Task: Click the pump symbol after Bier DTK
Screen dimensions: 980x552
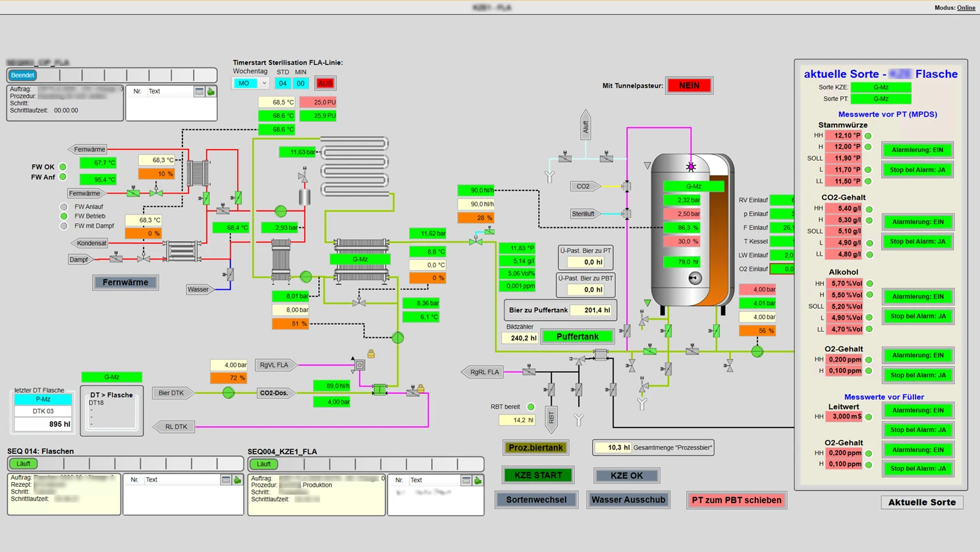Action: tap(228, 393)
